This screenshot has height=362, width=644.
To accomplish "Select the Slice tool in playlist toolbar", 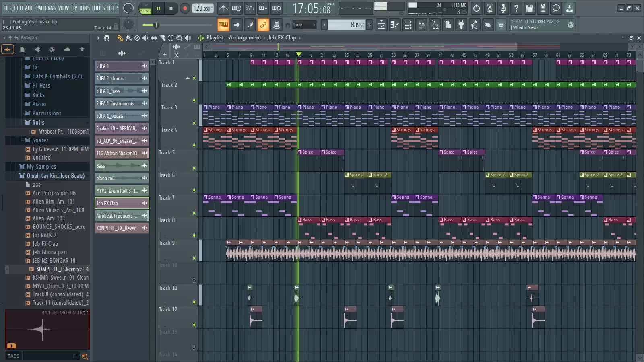I will tap(163, 38).
